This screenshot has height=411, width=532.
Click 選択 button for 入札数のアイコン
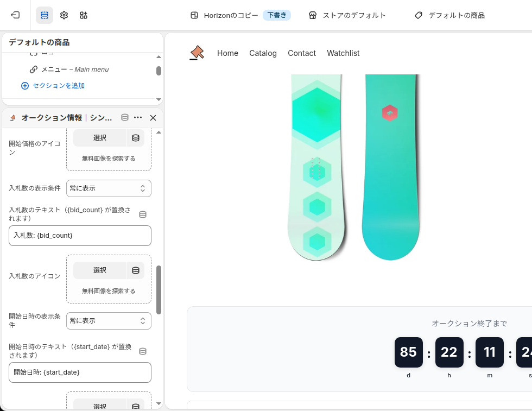(100, 270)
